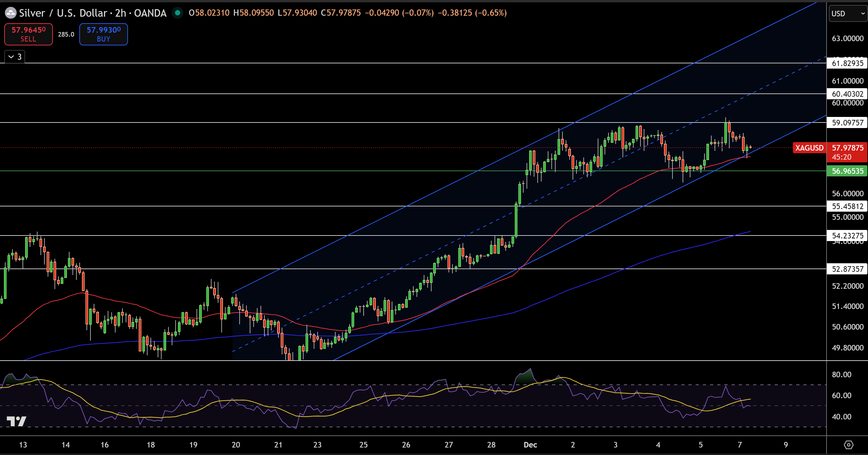Click the 59.09757 resistance line label

847,123
